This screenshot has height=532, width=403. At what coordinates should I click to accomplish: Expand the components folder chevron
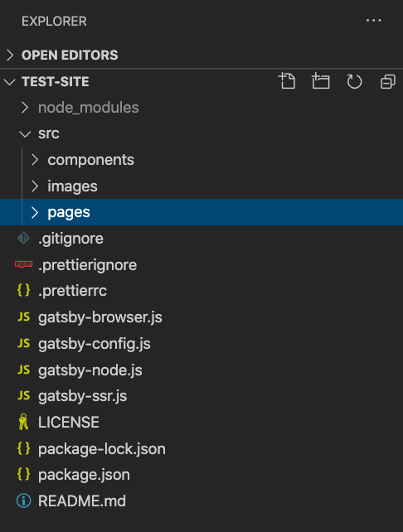(x=34, y=160)
